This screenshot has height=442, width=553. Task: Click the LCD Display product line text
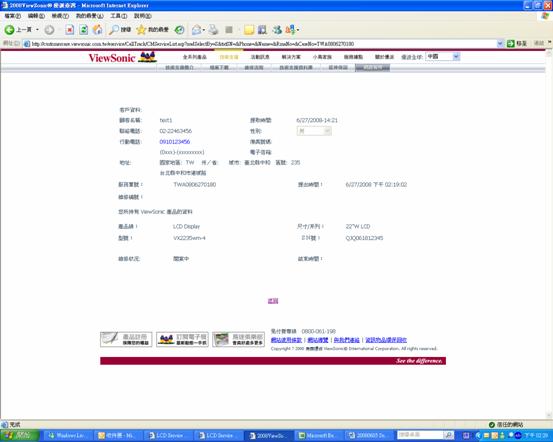coord(187,226)
